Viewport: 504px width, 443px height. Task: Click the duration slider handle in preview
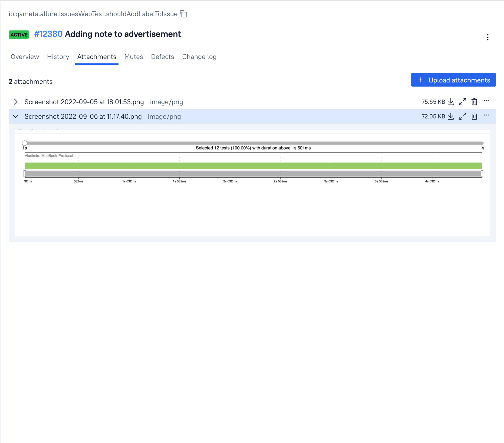(x=25, y=143)
